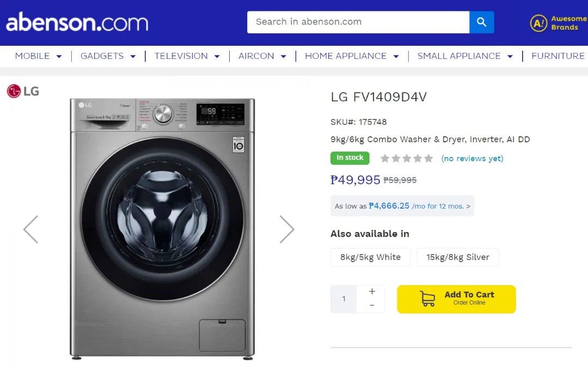Click the first rating star

[386, 158]
